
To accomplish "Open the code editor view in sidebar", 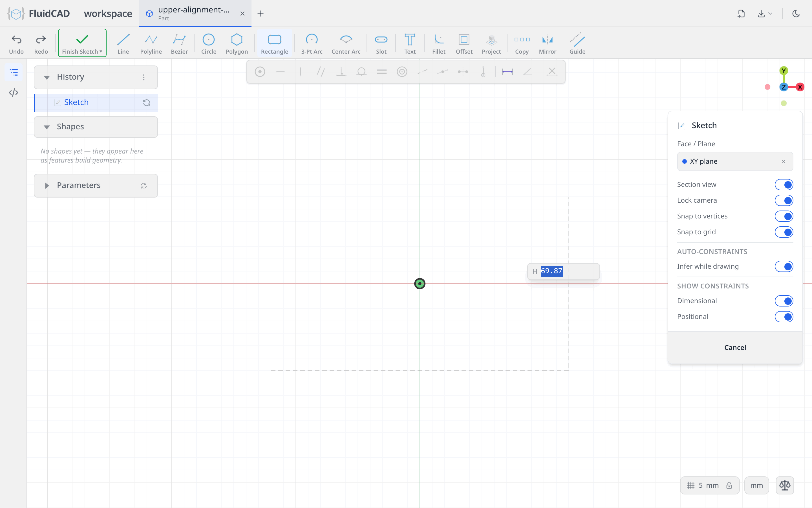I will pos(14,92).
